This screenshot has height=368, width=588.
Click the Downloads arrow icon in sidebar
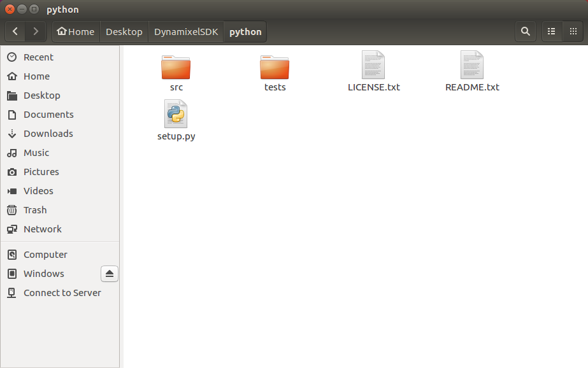12,134
